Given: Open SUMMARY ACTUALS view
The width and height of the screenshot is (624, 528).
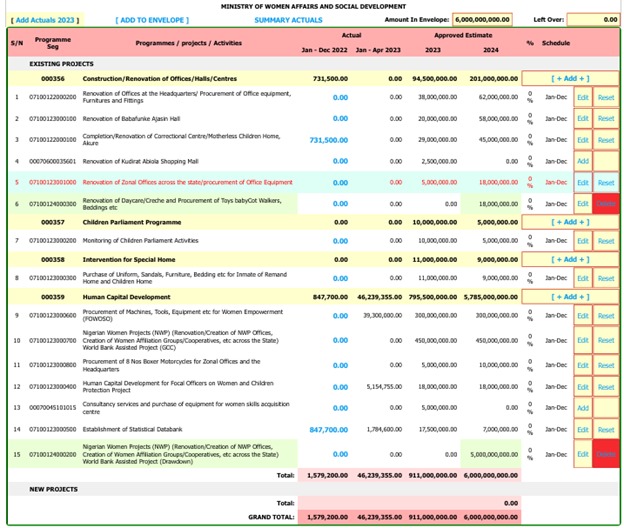Looking at the screenshot, I should (x=289, y=20).
